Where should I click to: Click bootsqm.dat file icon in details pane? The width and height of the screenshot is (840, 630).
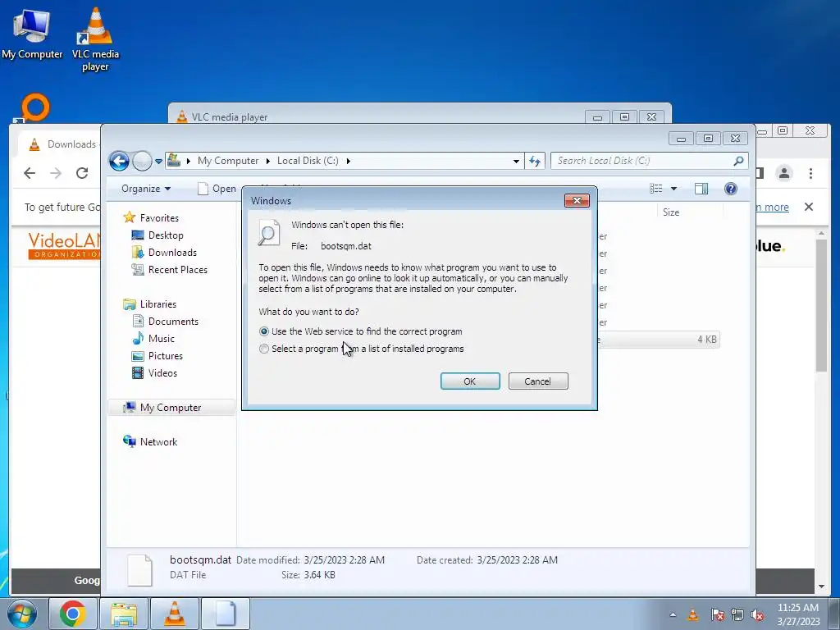139,571
